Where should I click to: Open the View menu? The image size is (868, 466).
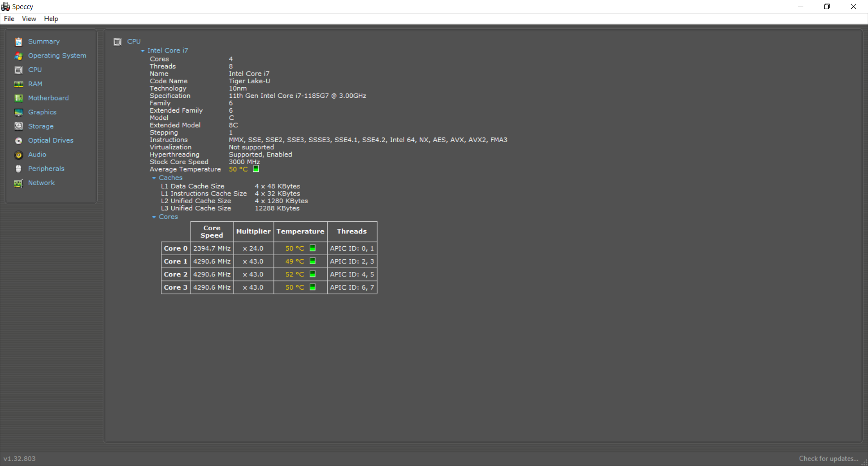29,19
